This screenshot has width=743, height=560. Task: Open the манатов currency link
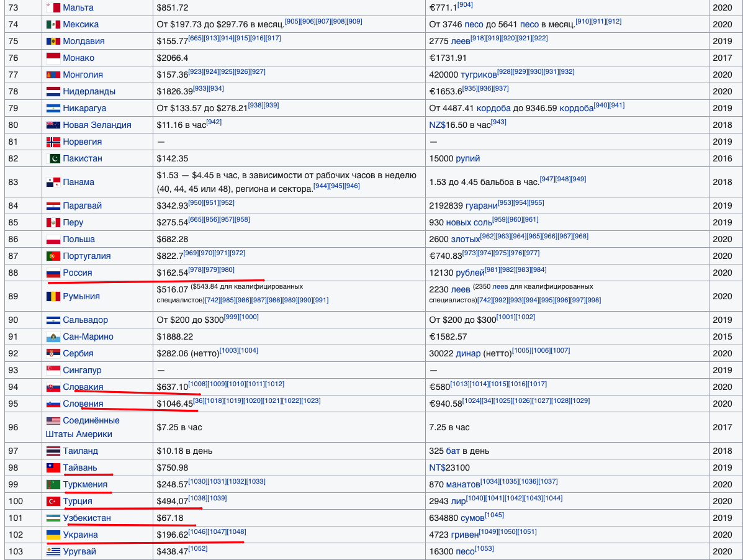pos(463,485)
